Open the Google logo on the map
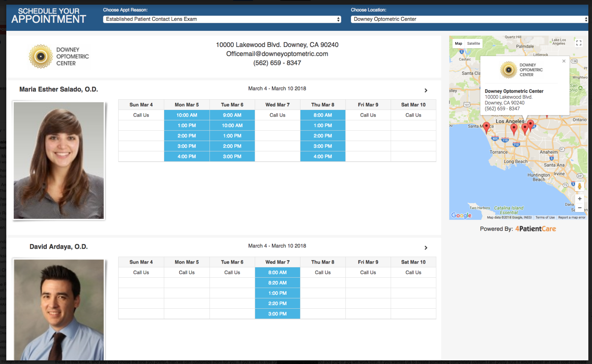The width and height of the screenshot is (592, 364). point(461,215)
